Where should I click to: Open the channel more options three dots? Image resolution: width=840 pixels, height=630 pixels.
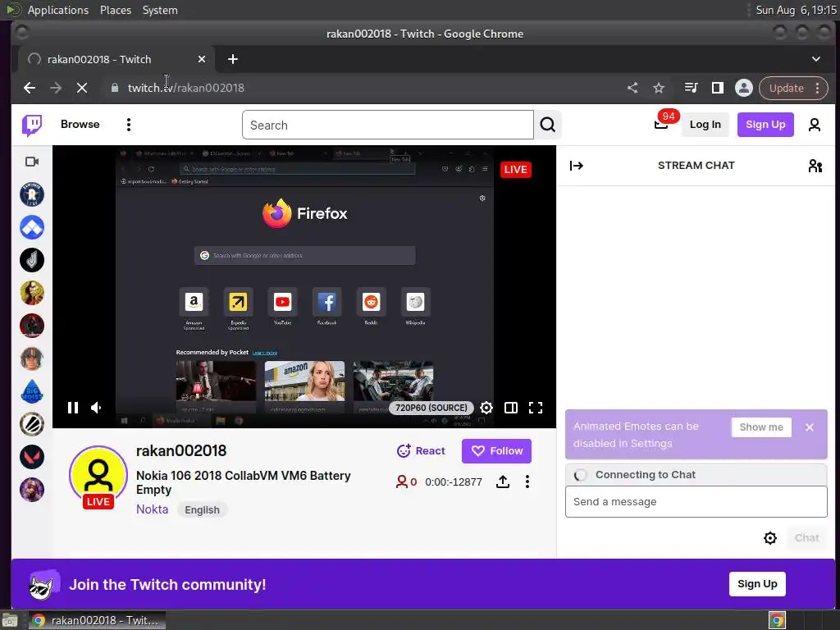coord(527,482)
